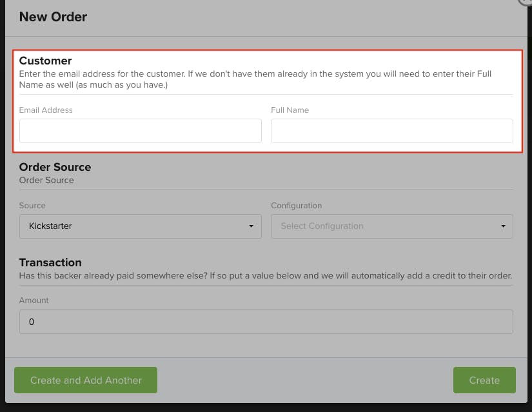Image resolution: width=532 pixels, height=412 pixels.
Task: Click the 'Has this backer already paid' description
Action: click(265, 275)
